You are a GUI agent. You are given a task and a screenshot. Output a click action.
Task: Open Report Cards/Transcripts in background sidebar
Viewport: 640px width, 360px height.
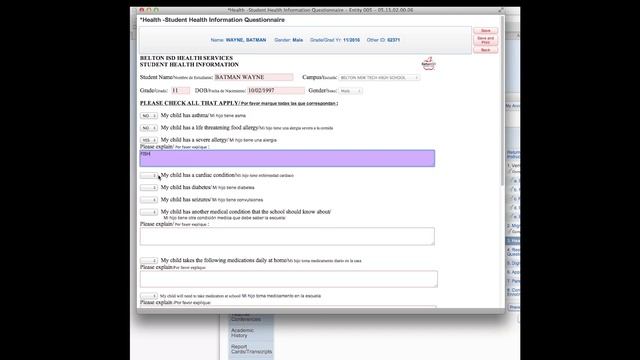tap(251, 349)
